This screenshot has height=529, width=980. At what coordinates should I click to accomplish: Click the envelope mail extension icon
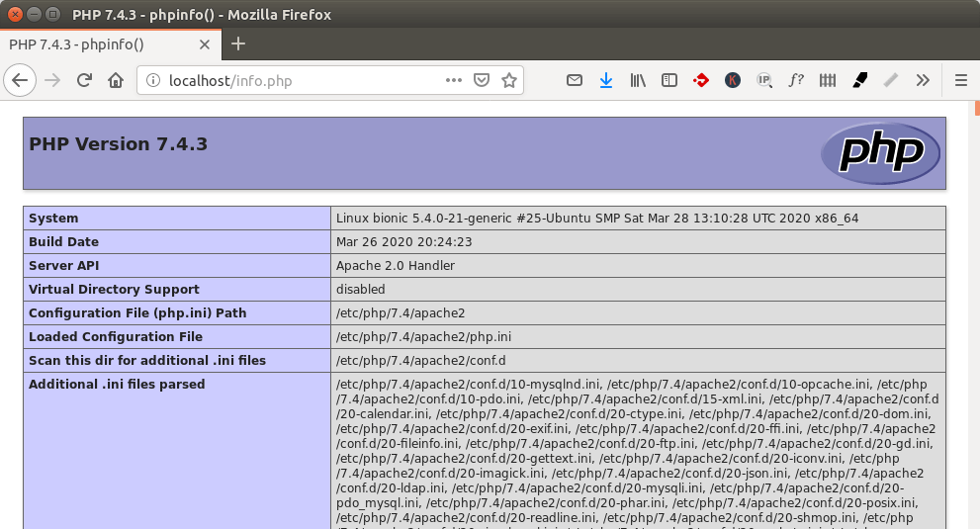tap(575, 80)
